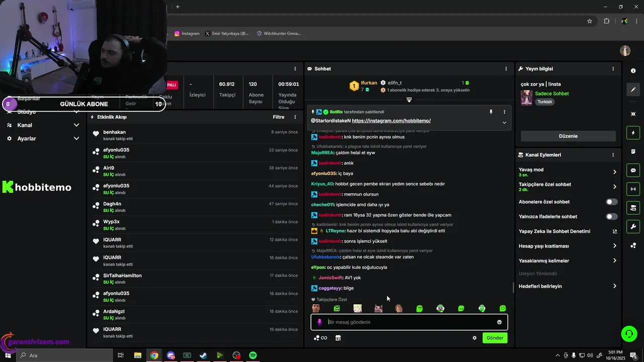The width and height of the screenshot is (644, 362).
Task: Open Instagram bookmark in bookmarks bar
Action: (x=187, y=34)
